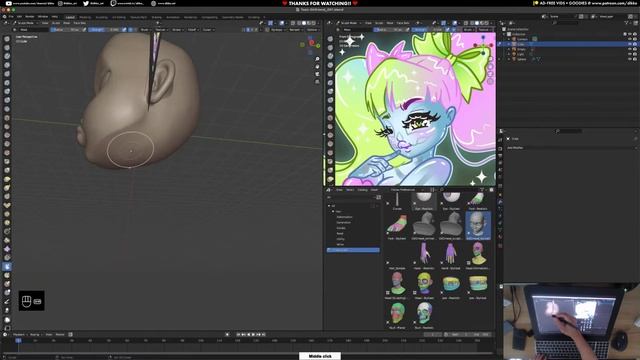Click the asset browser editor type icon
This screenshot has height=360, width=640.
(329, 190)
